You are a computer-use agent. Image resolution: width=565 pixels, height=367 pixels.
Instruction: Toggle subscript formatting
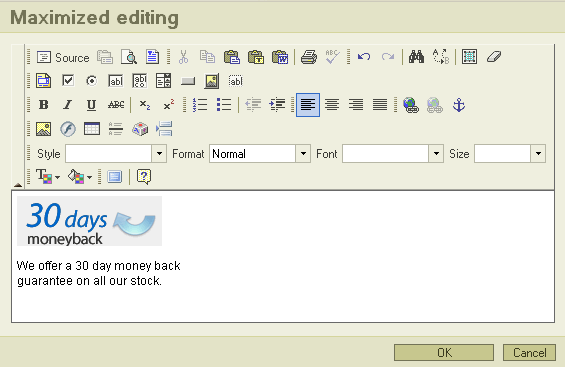pyautogui.click(x=144, y=105)
